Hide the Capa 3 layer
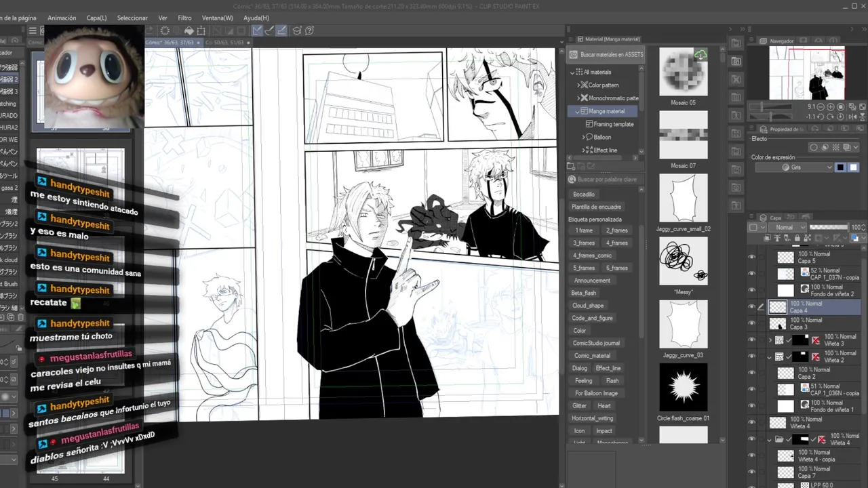Screen dimensions: 868x488 pyautogui.click(x=751, y=323)
